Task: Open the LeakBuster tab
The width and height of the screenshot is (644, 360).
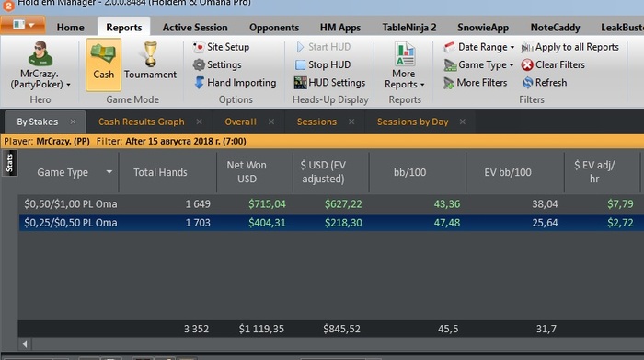Action: coord(622,27)
